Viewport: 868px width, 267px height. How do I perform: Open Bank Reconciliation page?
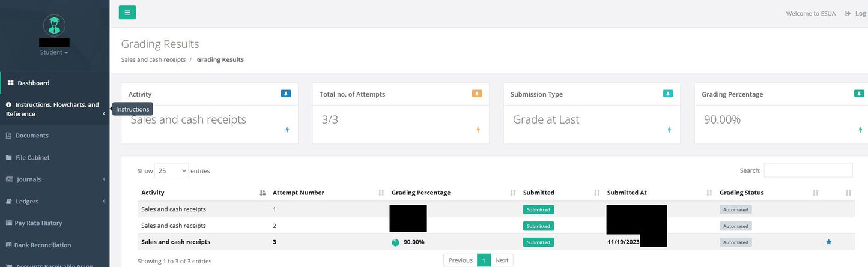pyautogui.click(x=55, y=245)
